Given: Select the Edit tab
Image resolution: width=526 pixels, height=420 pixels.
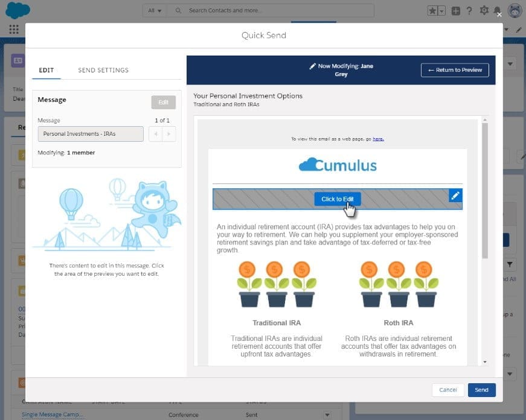Looking at the screenshot, I should tap(47, 70).
